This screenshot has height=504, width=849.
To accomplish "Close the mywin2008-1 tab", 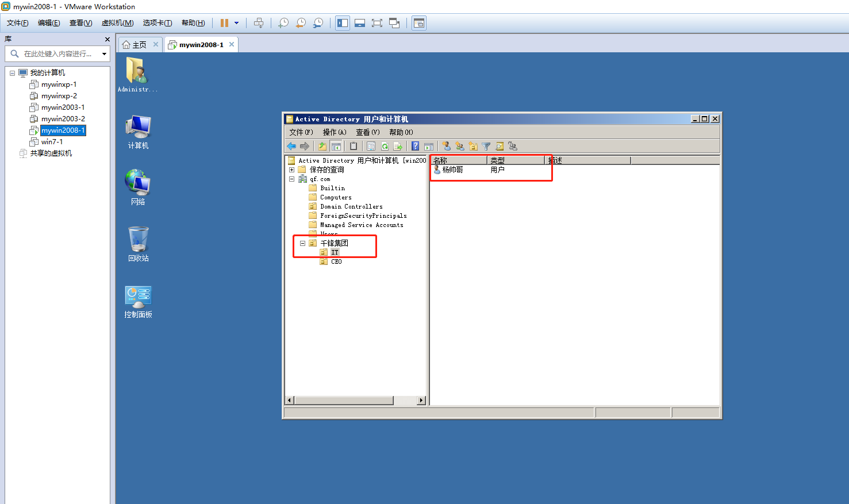I will tap(232, 44).
